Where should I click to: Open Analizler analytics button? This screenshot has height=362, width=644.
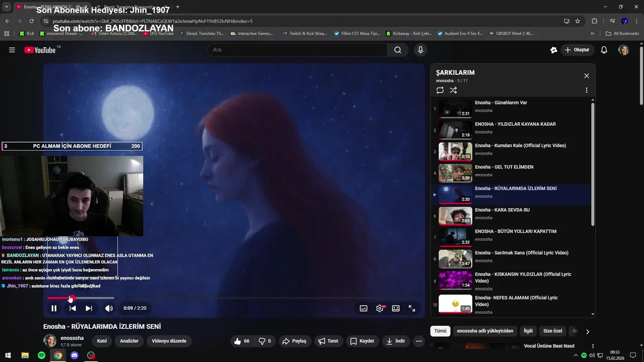point(129,341)
